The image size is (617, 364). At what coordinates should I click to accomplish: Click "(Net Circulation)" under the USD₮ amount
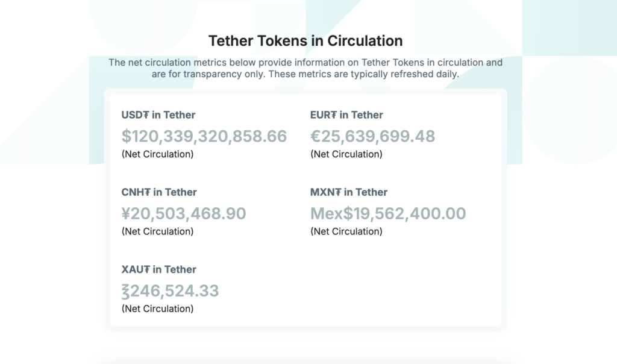click(x=157, y=154)
